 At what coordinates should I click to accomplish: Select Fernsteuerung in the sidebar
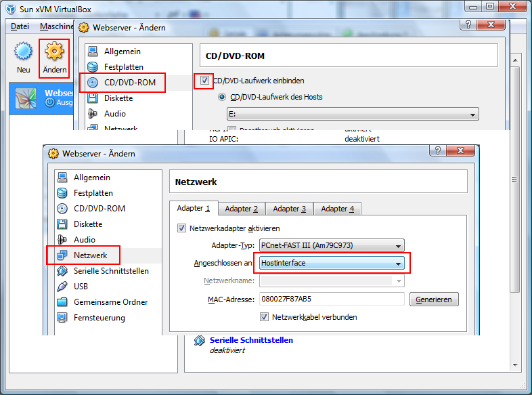99,318
